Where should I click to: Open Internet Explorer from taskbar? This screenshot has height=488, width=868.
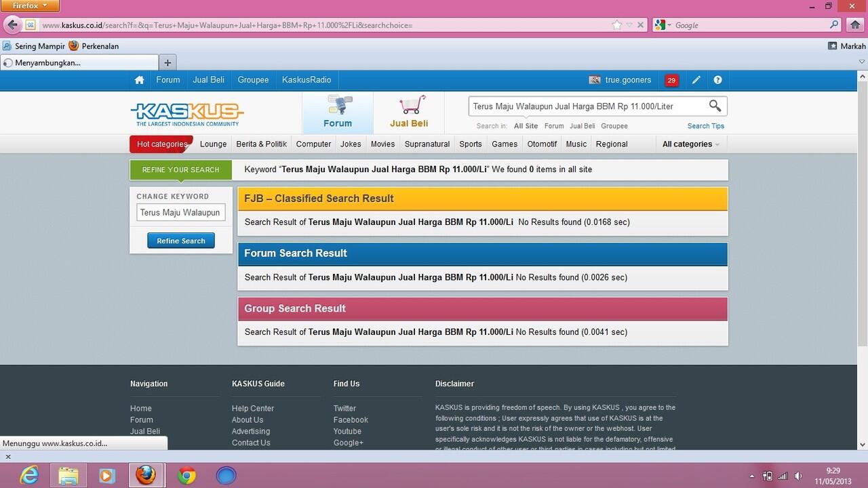[28, 475]
